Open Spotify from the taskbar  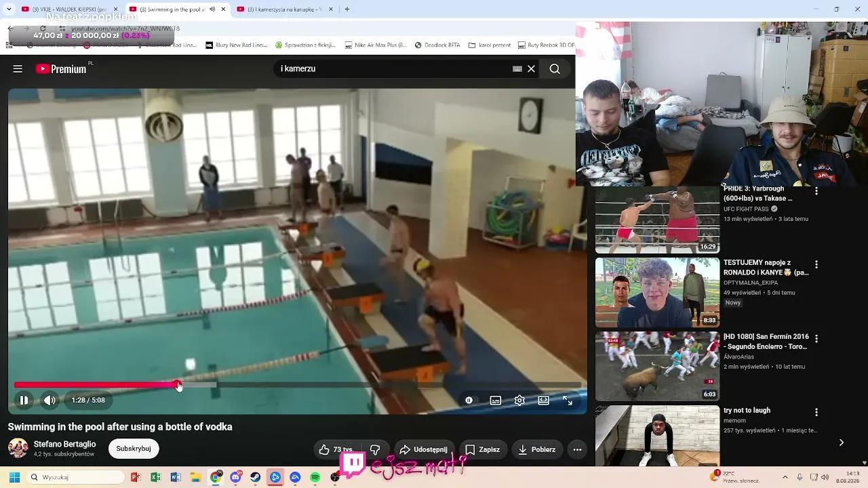(315, 477)
